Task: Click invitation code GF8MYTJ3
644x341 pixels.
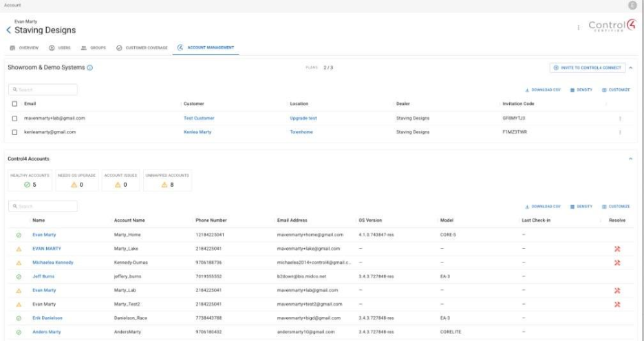Action: [514, 118]
